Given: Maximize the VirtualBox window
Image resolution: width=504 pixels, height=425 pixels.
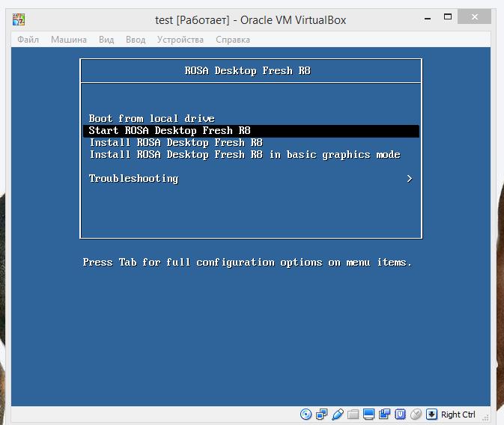Looking at the screenshot, I should (448, 16).
